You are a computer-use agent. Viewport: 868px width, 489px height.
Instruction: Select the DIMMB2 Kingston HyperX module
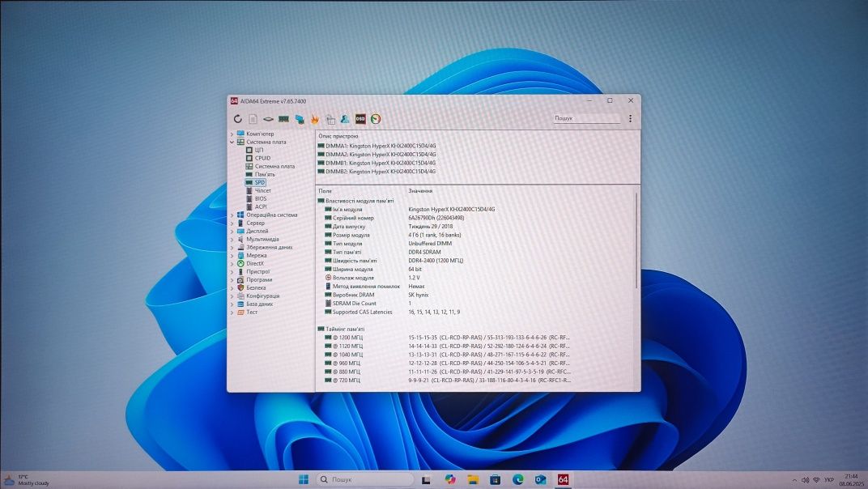pyautogui.click(x=377, y=172)
